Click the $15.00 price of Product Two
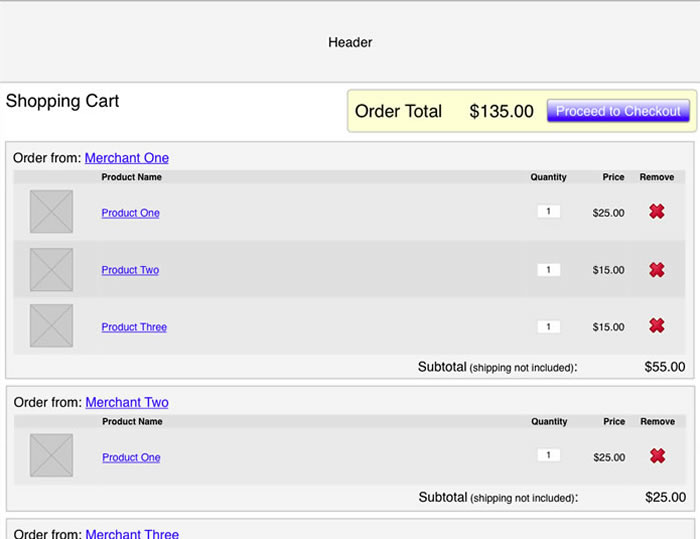The width and height of the screenshot is (700, 539). click(608, 270)
